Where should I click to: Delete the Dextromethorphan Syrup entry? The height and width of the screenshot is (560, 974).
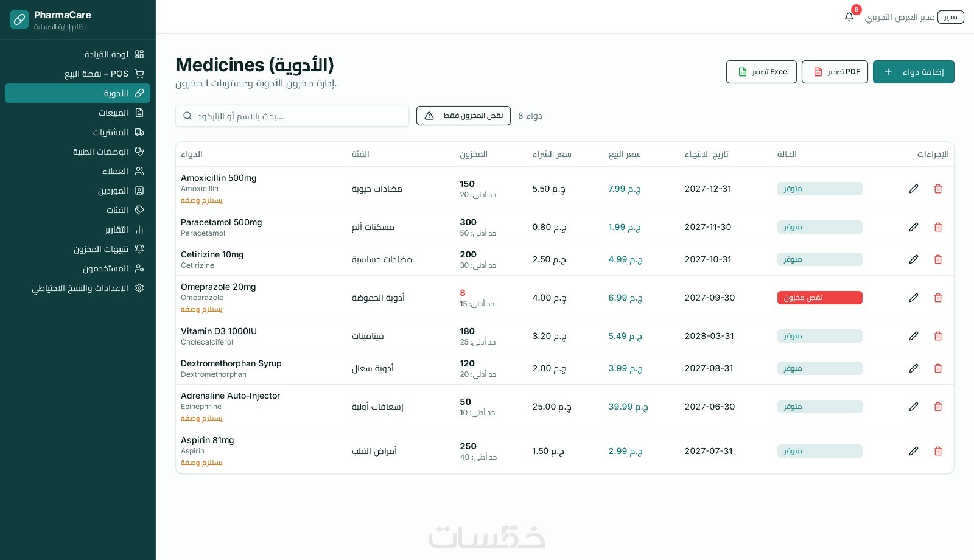(938, 368)
